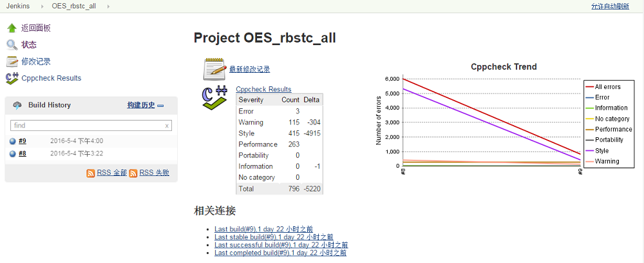Click the build #9 timestamp 下午4:00
644x263 pixels.
pyautogui.click(x=77, y=141)
